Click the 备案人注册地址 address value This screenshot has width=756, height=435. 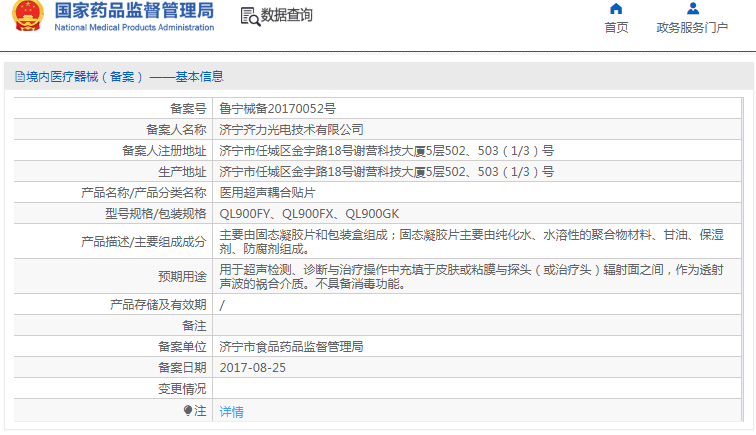click(x=386, y=151)
